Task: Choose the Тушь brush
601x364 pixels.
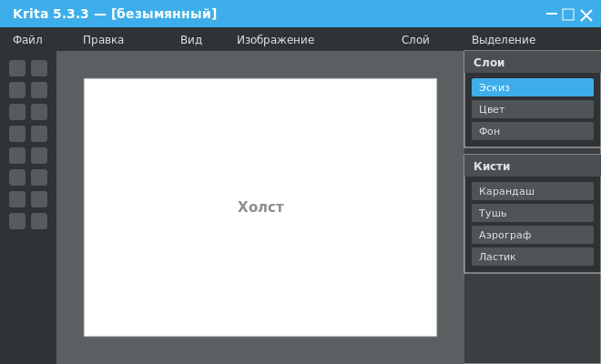Action: coord(533,213)
